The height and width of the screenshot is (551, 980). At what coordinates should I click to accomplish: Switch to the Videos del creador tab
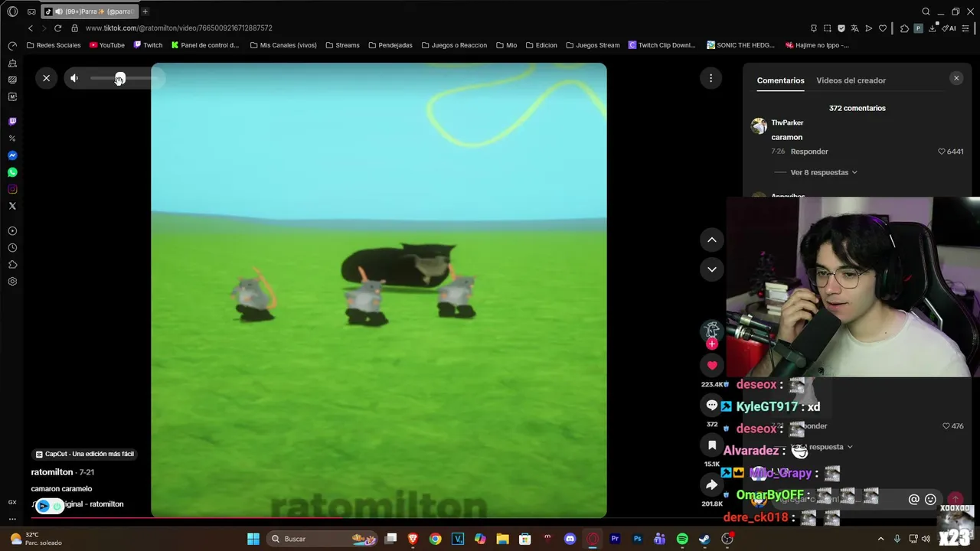851,80
